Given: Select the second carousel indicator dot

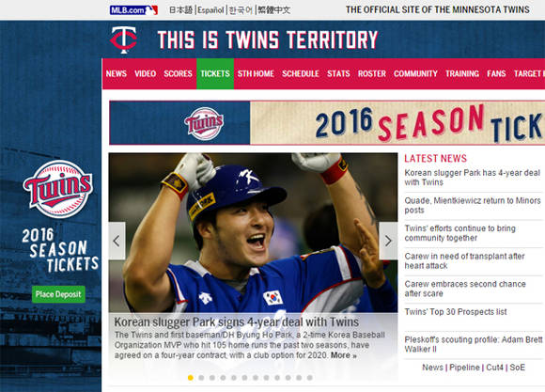Looking at the screenshot, I should pyautogui.click(x=201, y=378).
